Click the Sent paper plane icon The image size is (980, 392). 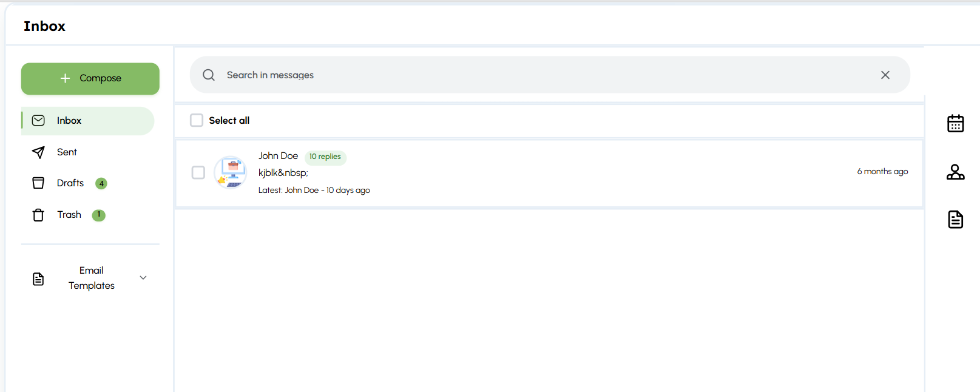click(38, 152)
